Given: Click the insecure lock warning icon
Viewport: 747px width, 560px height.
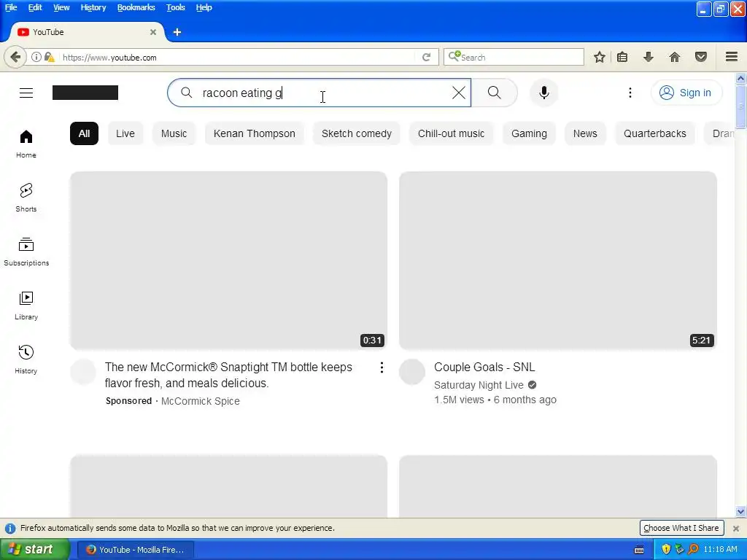Looking at the screenshot, I should pos(49,57).
